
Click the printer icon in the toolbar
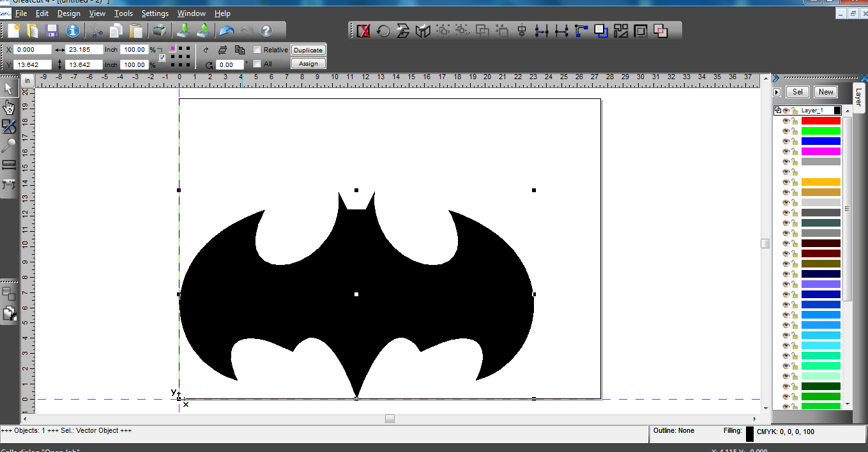[159, 31]
